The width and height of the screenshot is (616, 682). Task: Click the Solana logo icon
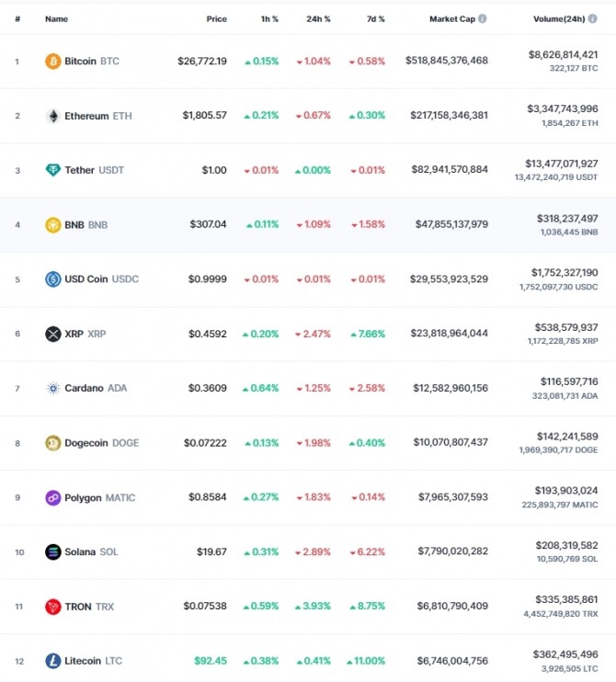point(53,552)
